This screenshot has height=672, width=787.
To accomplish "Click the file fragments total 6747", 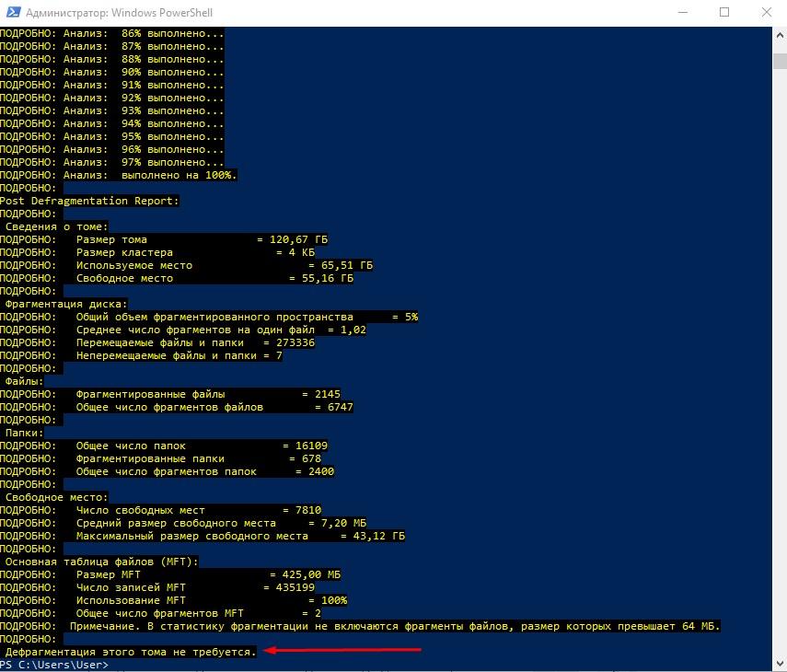I will (x=341, y=407).
